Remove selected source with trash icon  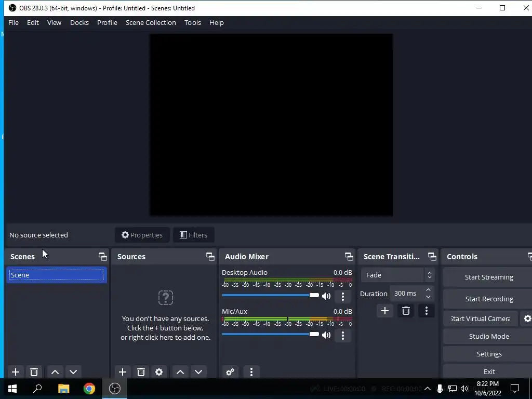coord(141,372)
